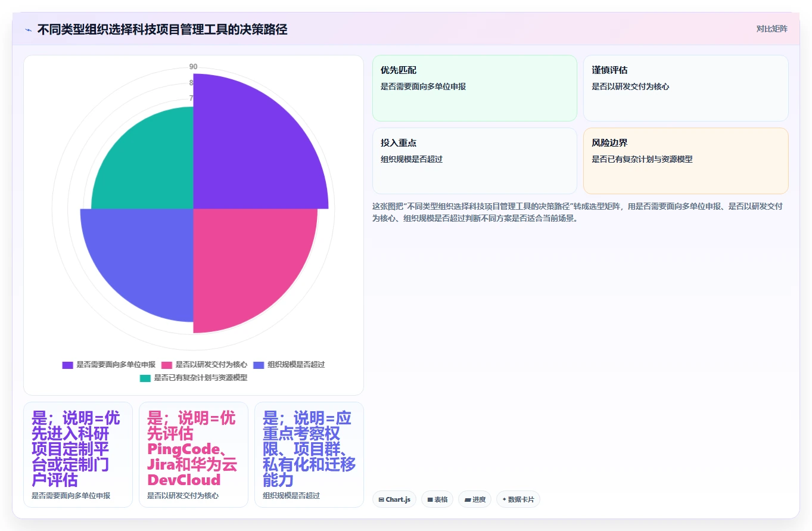
Task: Toggle the teal 是否已有复杂计划与资源模型 legend swatch
Action: click(x=145, y=378)
